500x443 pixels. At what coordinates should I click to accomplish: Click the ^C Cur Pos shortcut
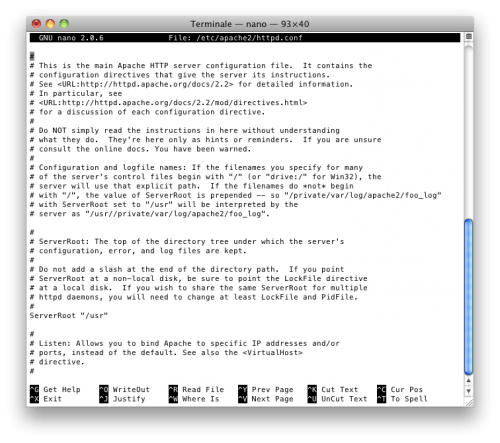click(x=400, y=389)
